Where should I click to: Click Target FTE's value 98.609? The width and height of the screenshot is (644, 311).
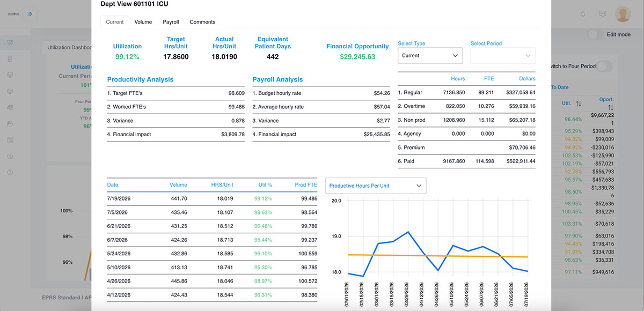[x=236, y=93]
